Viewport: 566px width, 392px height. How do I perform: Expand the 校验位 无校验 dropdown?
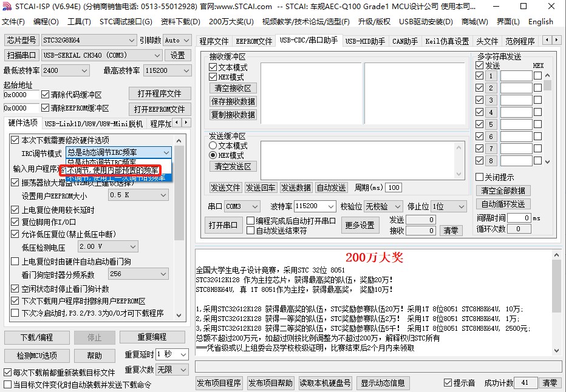tap(383, 206)
